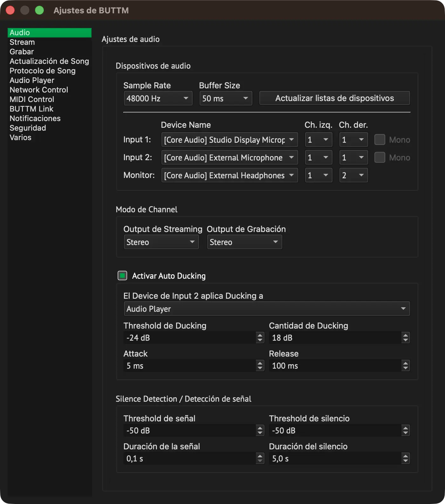Open Monitor left channel dropdown
Image resolution: width=445 pixels, height=504 pixels.
(318, 175)
